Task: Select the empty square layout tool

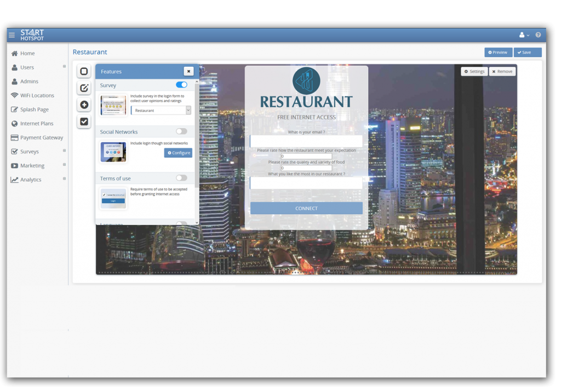Action: (x=84, y=71)
